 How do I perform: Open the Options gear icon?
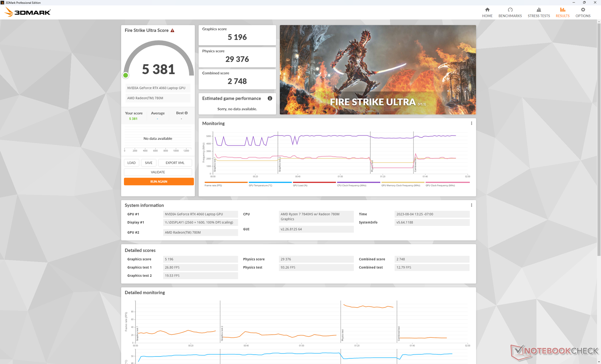point(583,10)
